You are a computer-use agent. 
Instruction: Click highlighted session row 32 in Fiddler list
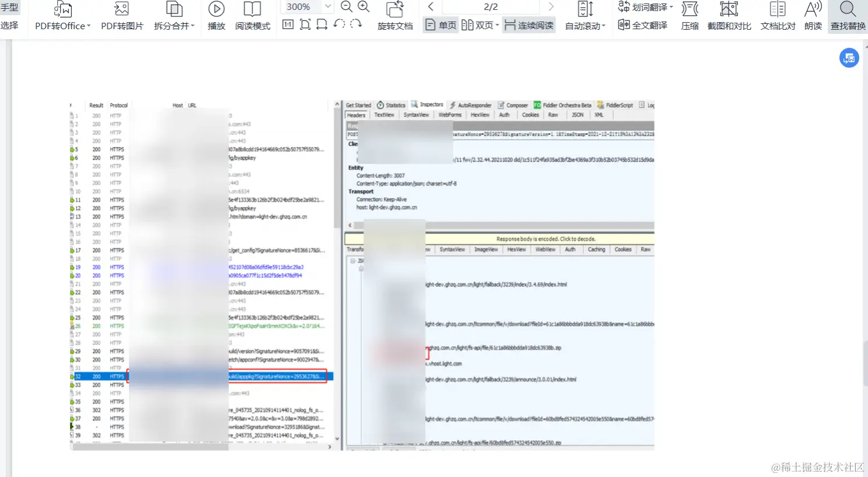coord(201,377)
